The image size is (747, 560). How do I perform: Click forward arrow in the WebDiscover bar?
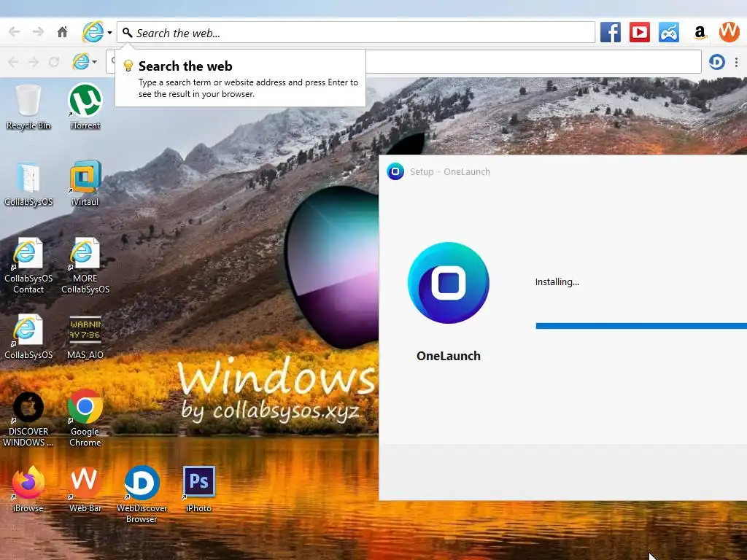[x=34, y=62]
